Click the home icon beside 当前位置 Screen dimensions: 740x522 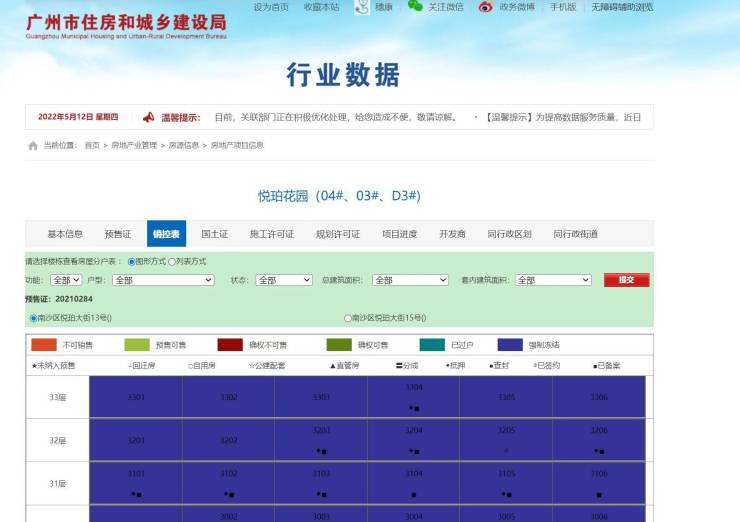point(33,145)
